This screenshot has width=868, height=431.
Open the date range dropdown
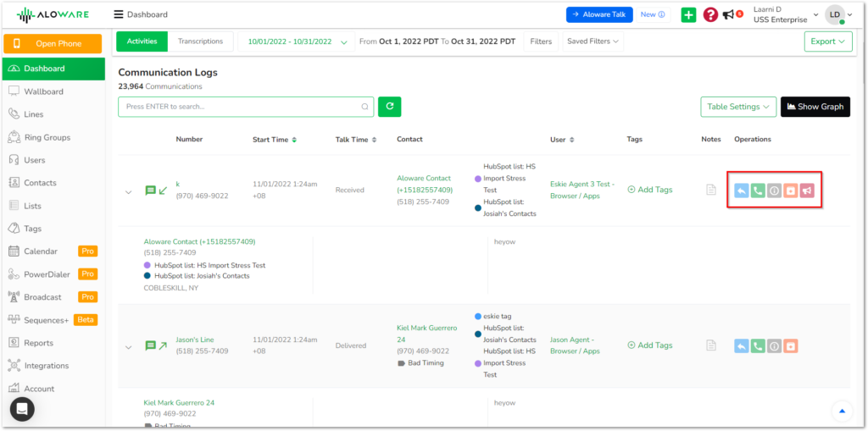point(297,41)
